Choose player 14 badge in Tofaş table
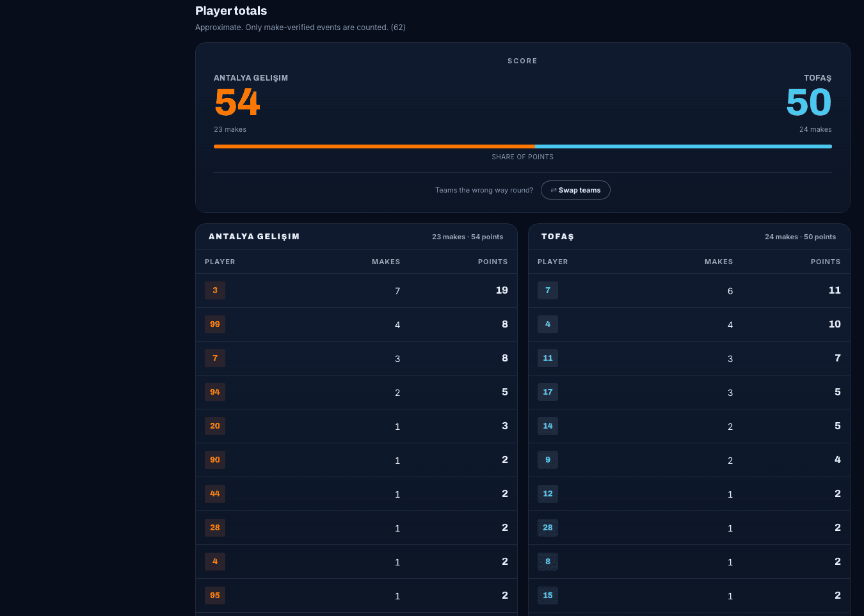The height and width of the screenshot is (616, 864). click(x=548, y=426)
